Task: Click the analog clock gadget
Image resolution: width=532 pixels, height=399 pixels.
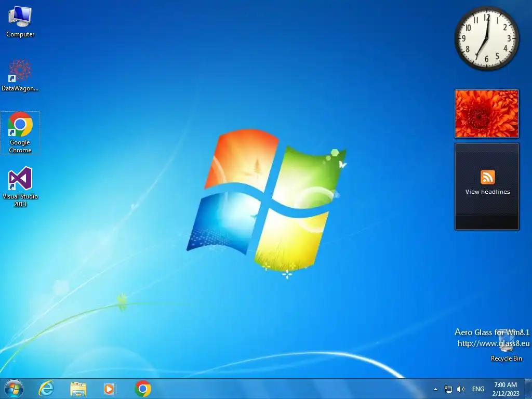Action: coord(486,38)
